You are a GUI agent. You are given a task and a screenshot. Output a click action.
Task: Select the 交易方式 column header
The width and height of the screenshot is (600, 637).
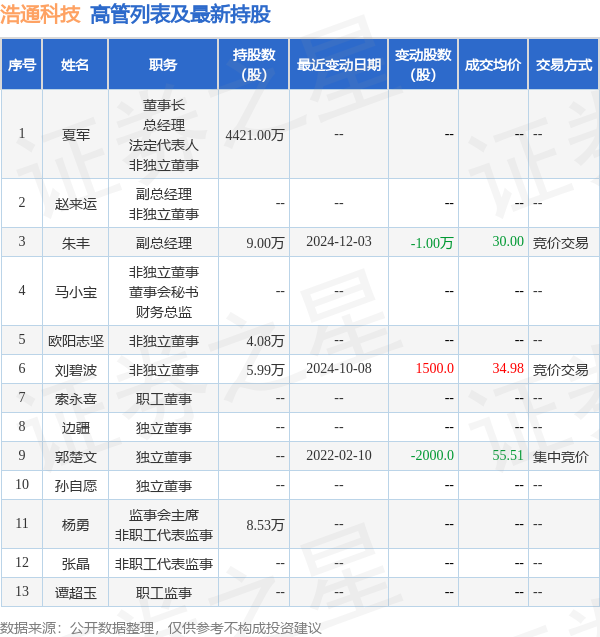(564, 64)
